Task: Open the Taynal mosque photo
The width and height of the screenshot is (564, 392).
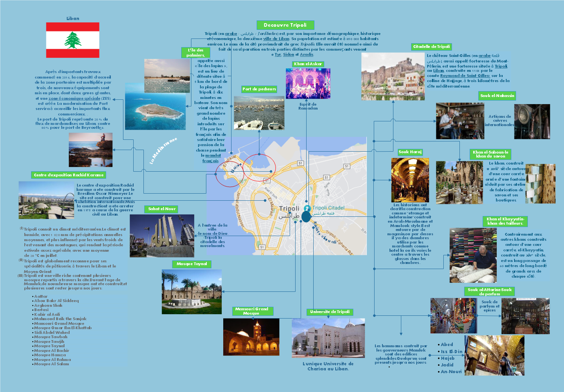Action: point(192,292)
